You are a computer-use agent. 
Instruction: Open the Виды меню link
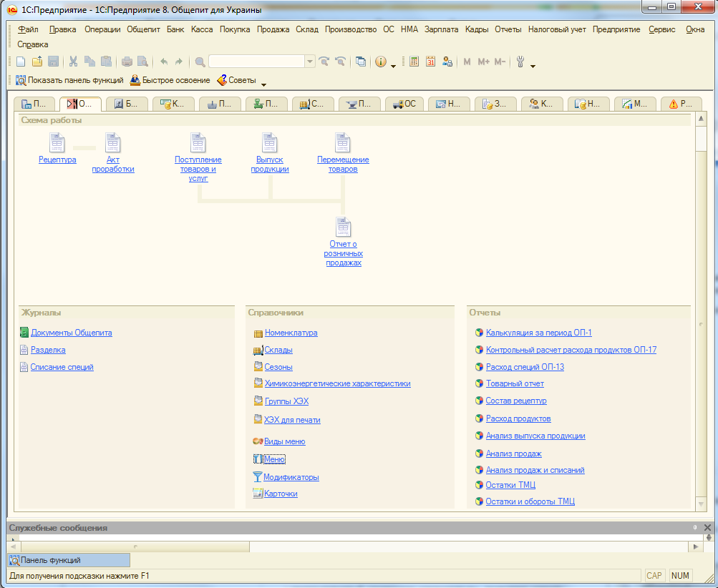coord(284,441)
